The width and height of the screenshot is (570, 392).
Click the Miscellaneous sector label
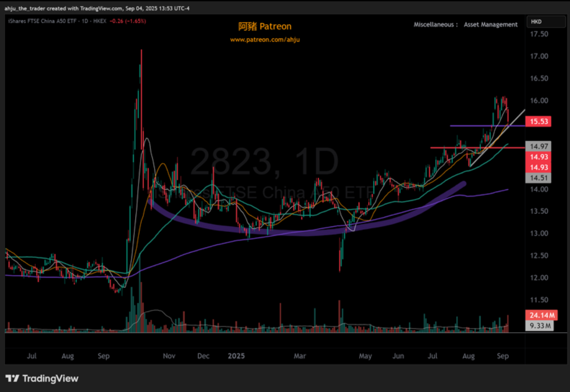(434, 25)
